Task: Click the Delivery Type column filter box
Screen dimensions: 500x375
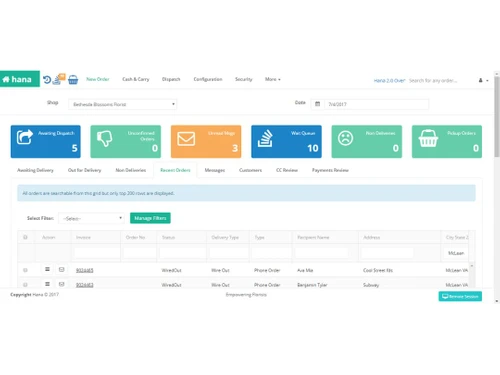Action: pyautogui.click(x=229, y=253)
